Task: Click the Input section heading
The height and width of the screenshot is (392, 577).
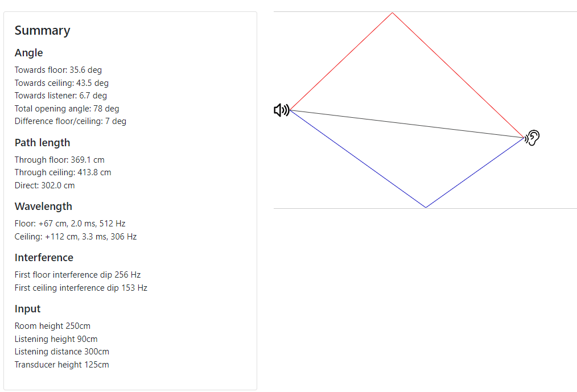Action: [x=28, y=309]
